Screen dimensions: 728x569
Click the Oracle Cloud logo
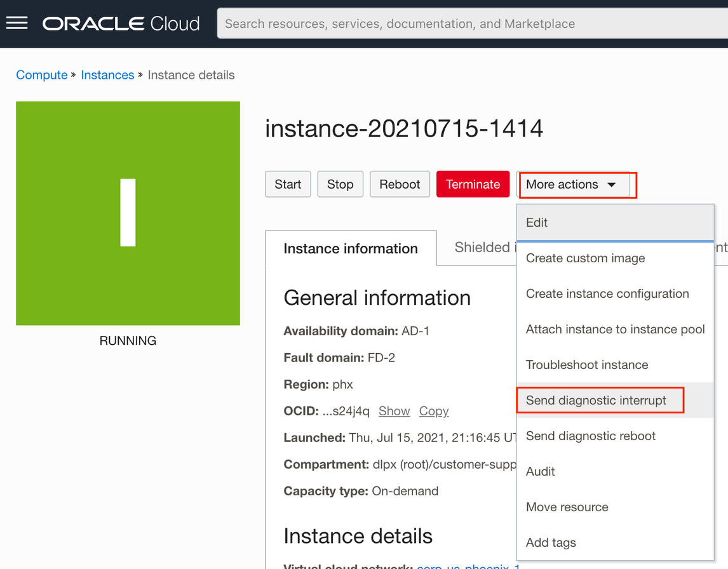coord(121,23)
